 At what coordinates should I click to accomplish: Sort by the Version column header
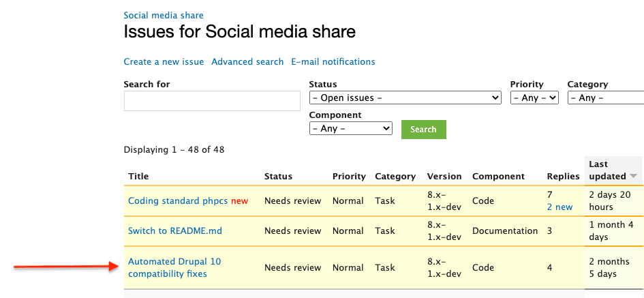tap(444, 177)
